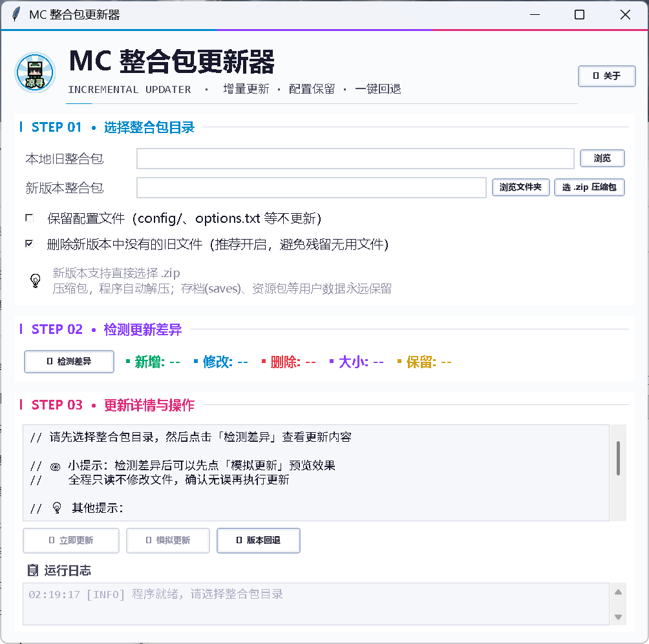This screenshot has width=649, height=644.
Task: Click the 版本回退 rollback button
Action: (x=259, y=541)
